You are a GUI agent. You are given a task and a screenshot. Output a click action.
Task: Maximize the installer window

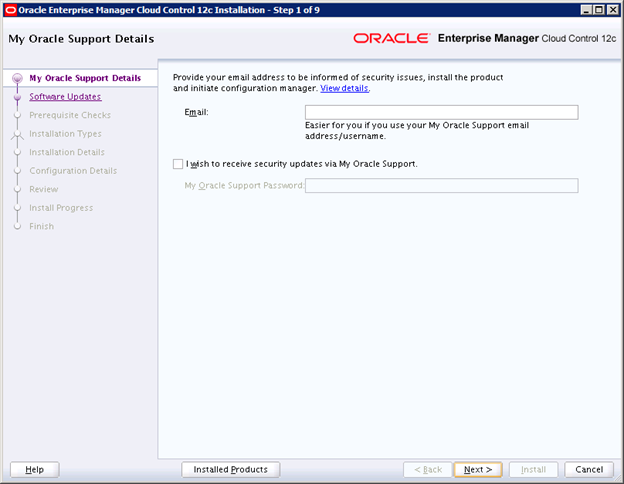click(599, 10)
